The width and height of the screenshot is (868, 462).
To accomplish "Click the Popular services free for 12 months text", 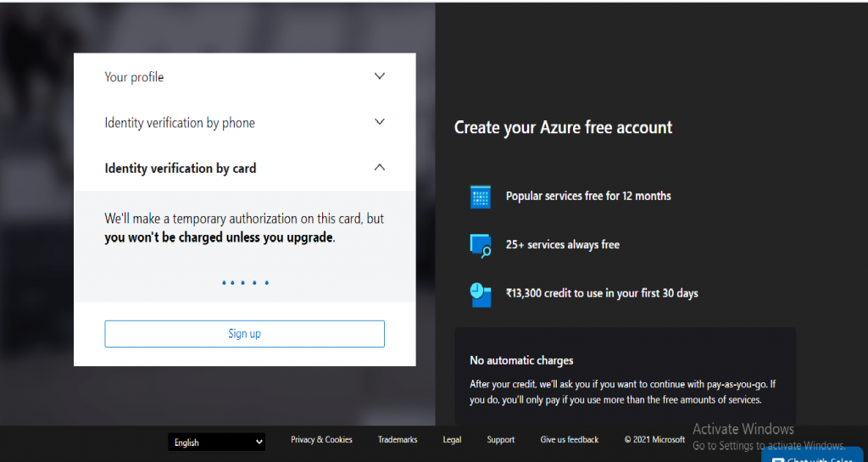I will [588, 196].
